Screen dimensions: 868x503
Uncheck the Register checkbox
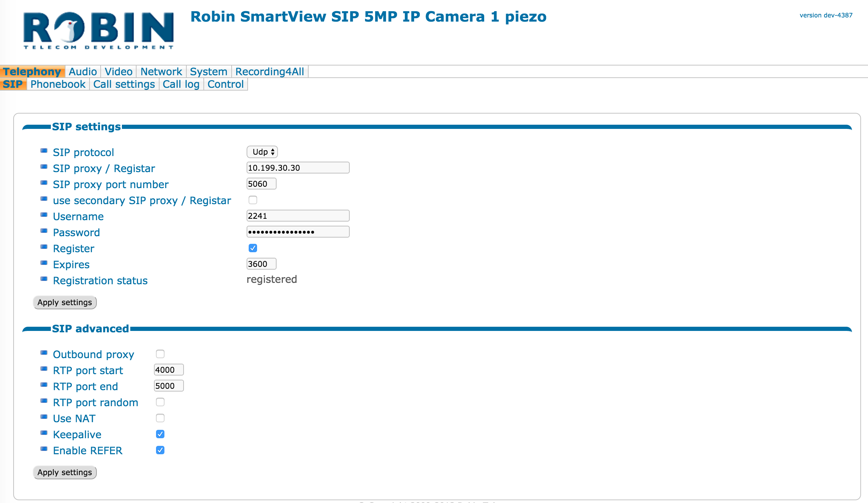253,248
